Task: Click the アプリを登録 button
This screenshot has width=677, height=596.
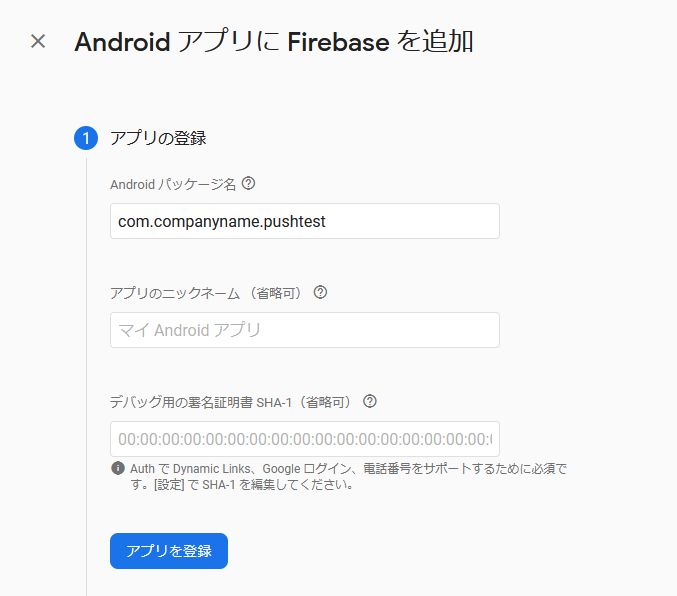Action: [x=169, y=551]
